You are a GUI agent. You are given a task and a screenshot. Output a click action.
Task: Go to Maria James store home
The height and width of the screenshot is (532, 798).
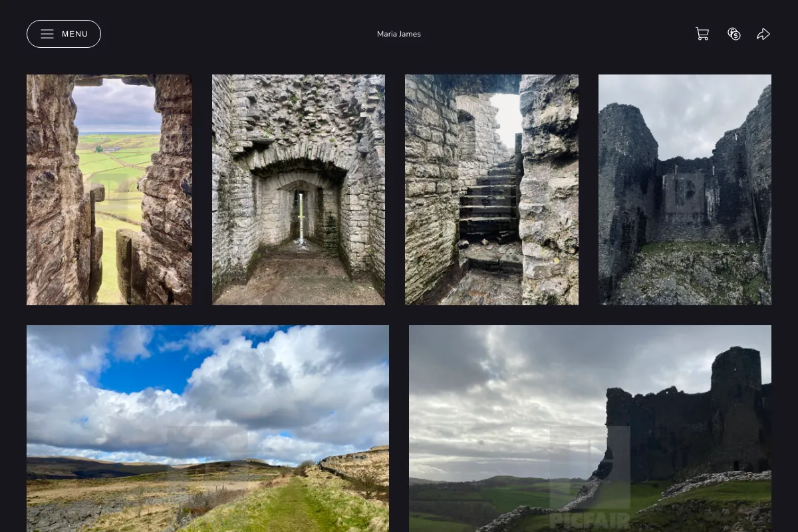[399, 34]
